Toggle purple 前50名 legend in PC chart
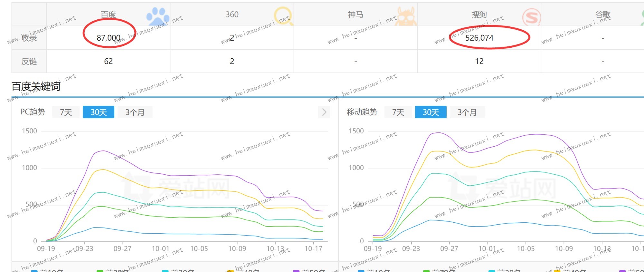 [309, 271]
